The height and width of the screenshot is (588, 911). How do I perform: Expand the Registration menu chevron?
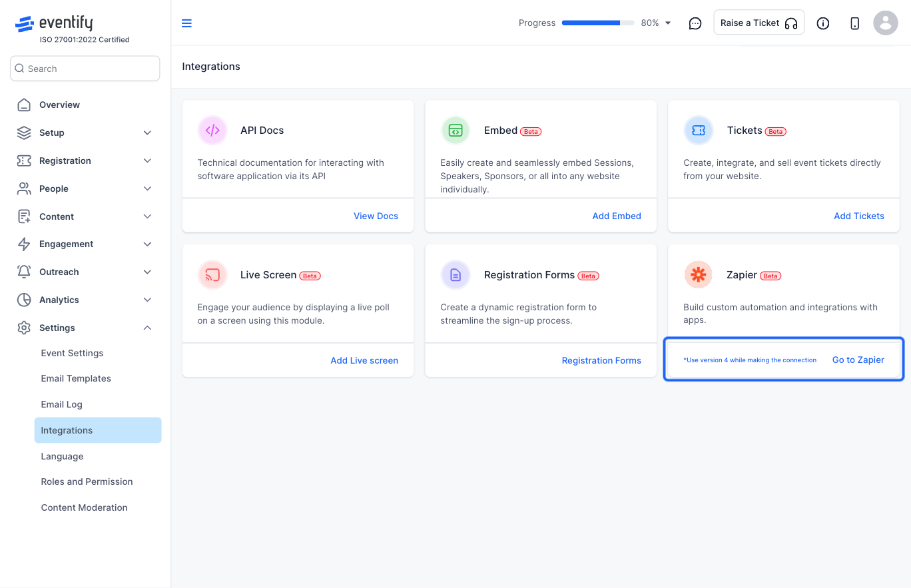coord(148,160)
